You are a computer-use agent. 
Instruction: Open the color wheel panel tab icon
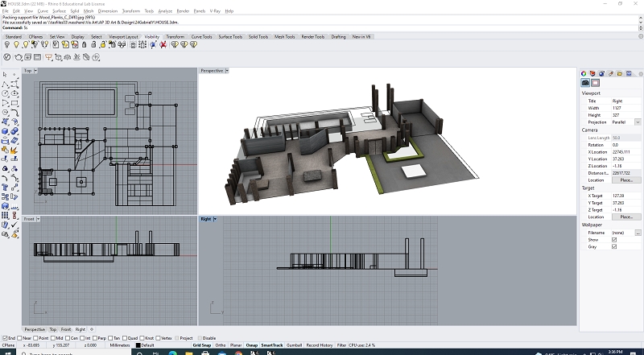coord(585,74)
